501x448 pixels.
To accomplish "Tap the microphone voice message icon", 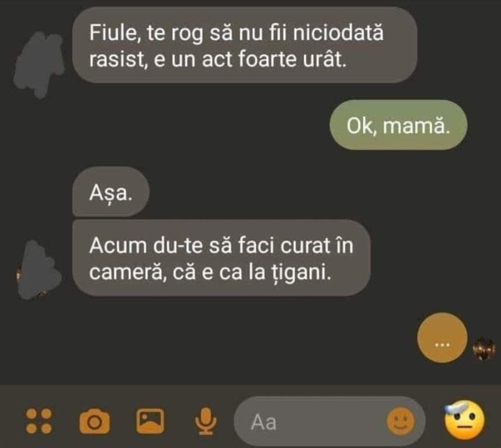I will (206, 421).
